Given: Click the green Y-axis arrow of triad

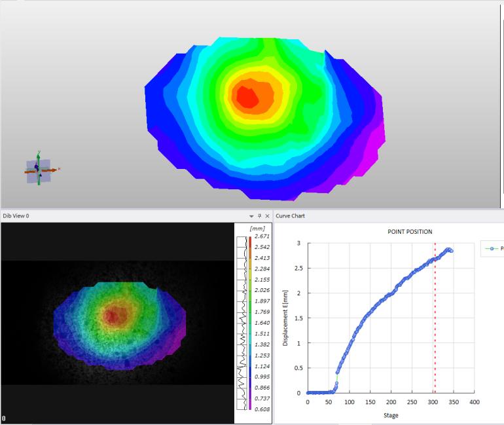Looking at the screenshot, I should (x=39, y=157).
